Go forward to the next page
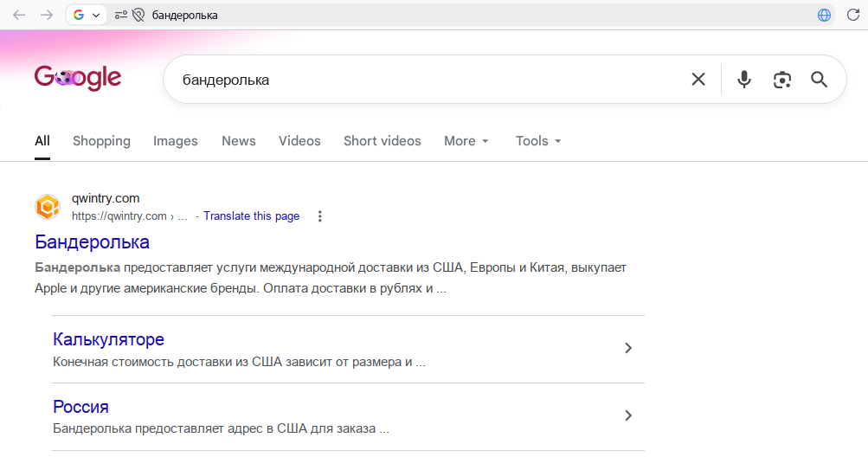This screenshot has height=457, width=868. (47, 15)
